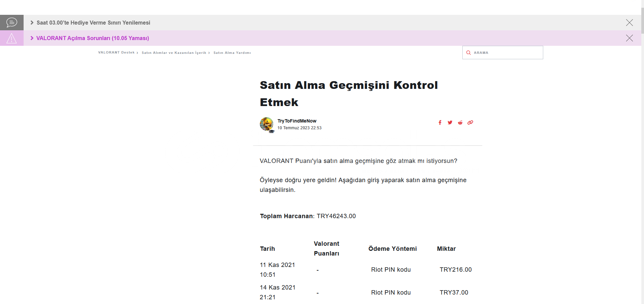The image size is (644, 304).
Task: Click the warning triangle alert icon
Action: click(11, 38)
